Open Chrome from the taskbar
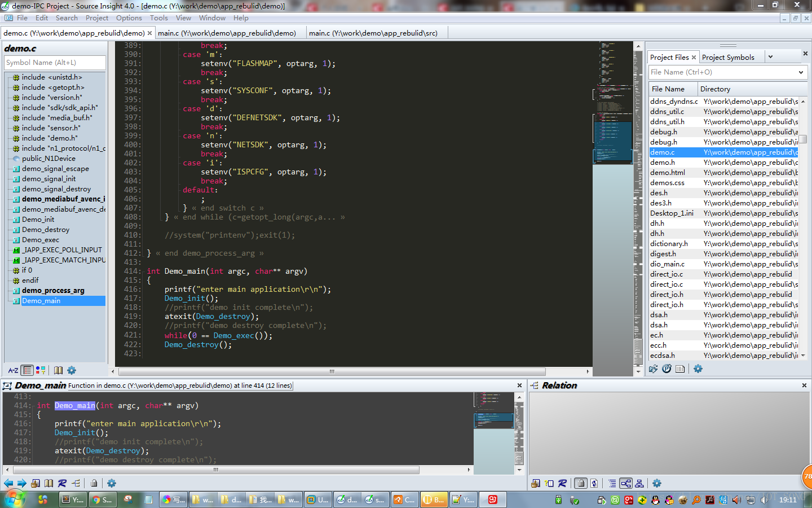 coord(103,500)
